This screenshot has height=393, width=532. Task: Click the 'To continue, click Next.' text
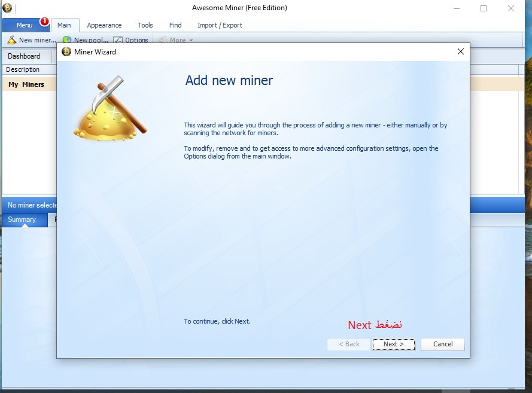coord(217,321)
